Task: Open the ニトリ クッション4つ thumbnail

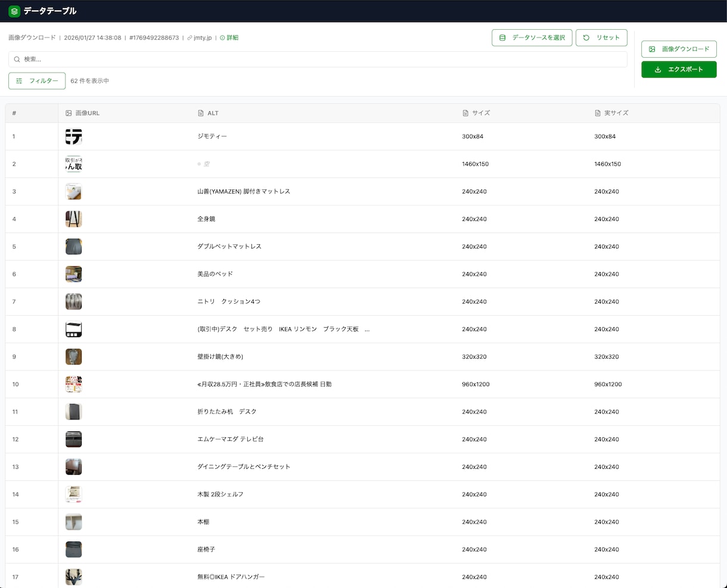Action: pos(73,301)
